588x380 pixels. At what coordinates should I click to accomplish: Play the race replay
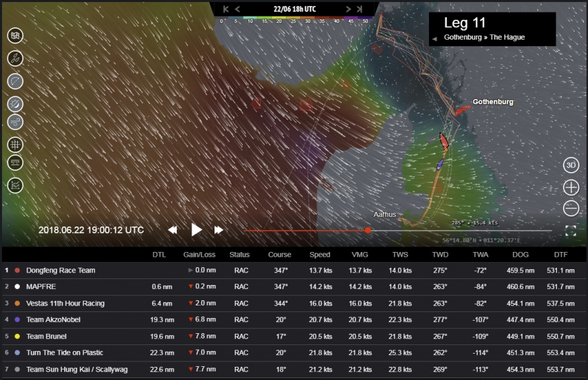(196, 230)
